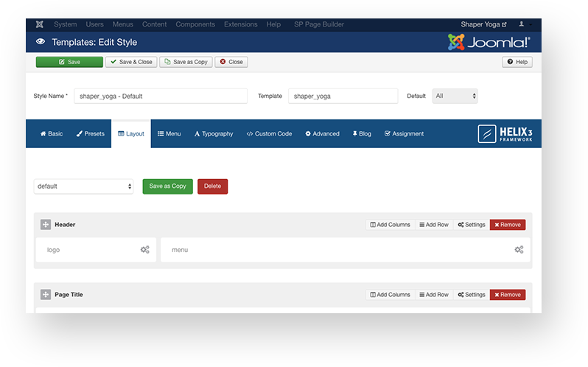Switch to the Typography tab
This screenshot has width=588, height=367.
[214, 134]
